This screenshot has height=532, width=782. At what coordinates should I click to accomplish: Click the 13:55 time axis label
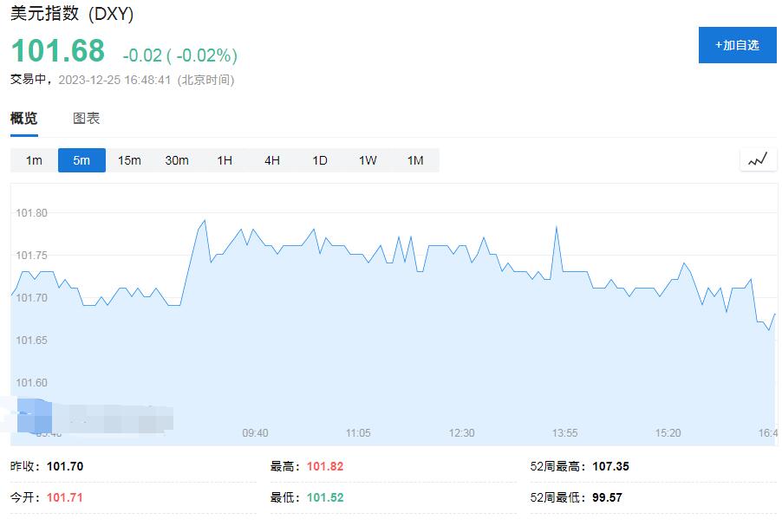[x=564, y=432]
